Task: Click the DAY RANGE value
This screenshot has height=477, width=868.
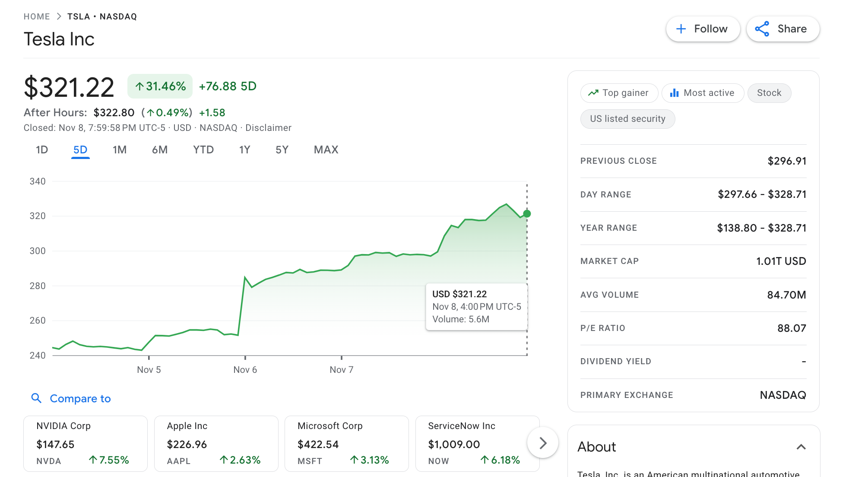Action: pos(762,194)
